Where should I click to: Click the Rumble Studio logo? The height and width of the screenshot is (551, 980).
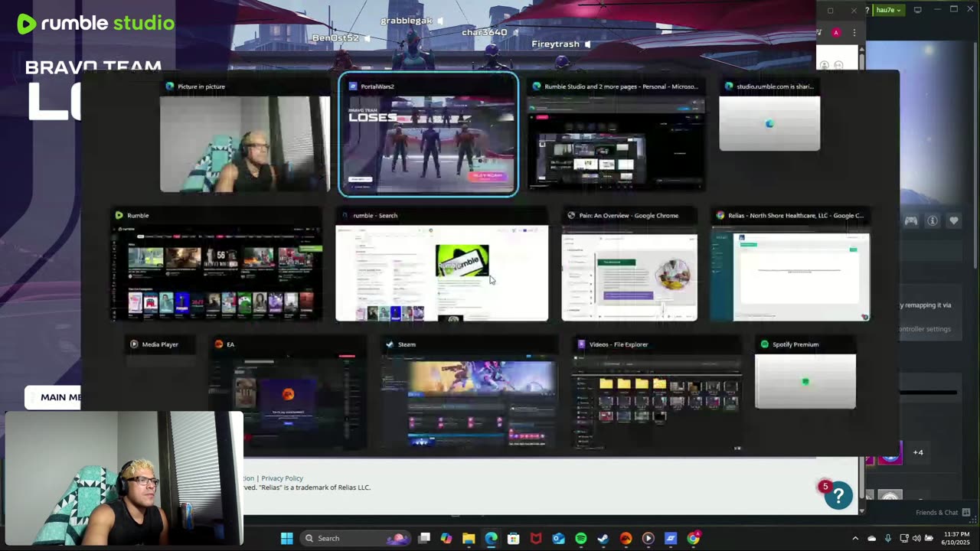point(96,24)
